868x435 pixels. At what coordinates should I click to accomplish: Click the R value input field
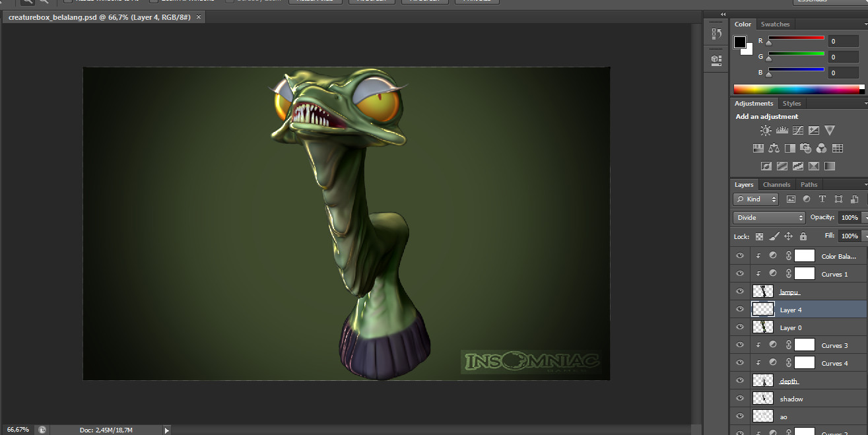tap(844, 42)
